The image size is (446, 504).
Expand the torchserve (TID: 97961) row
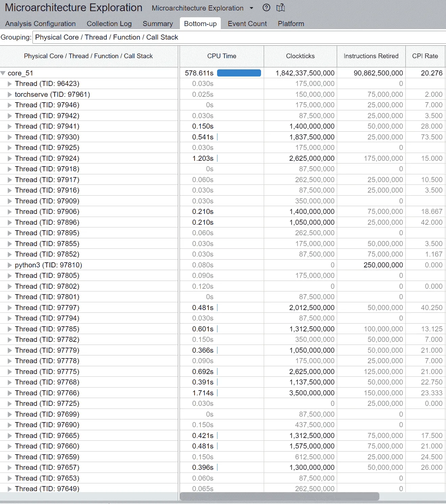[x=10, y=94]
